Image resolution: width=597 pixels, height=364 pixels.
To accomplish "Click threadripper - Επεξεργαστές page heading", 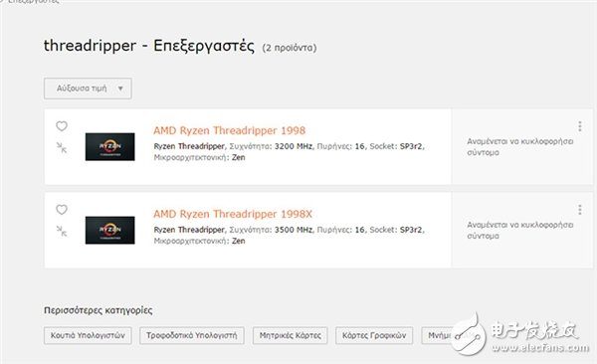I will coord(149,46).
